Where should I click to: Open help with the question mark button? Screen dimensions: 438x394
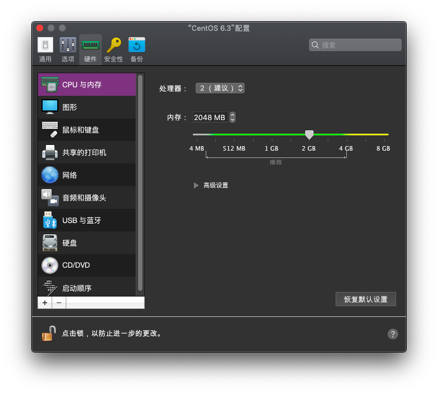coord(393,334)
